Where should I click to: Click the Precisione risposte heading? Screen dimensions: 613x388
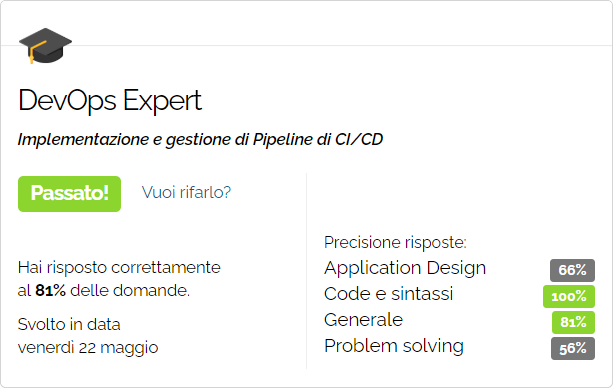point(395,242)
